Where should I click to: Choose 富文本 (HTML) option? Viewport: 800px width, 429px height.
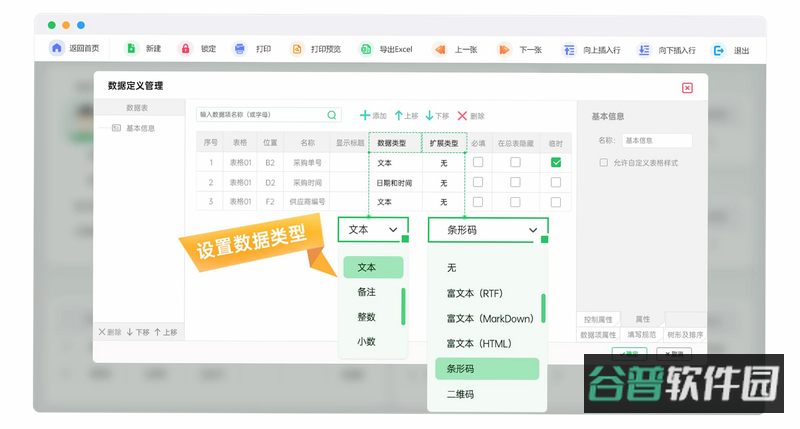tap(479, 343)
